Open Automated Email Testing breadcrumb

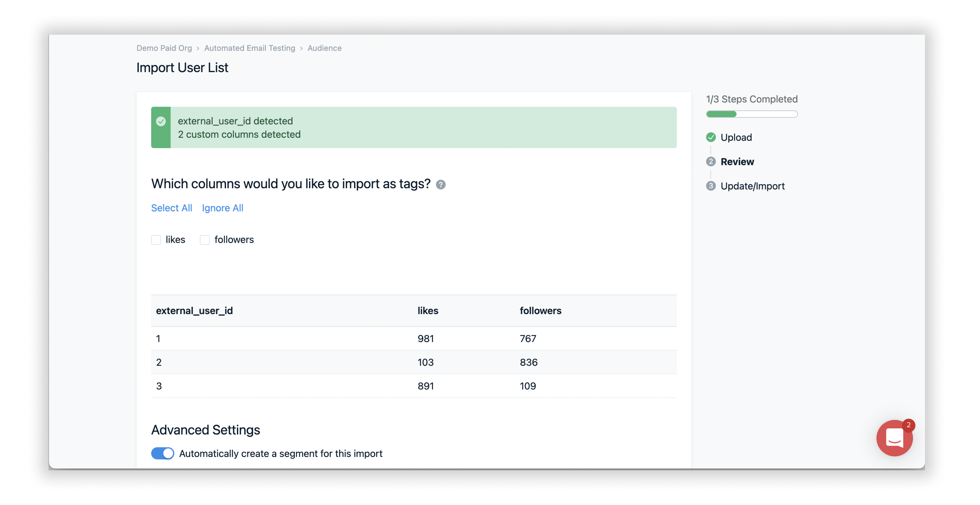tap(250, 48)
